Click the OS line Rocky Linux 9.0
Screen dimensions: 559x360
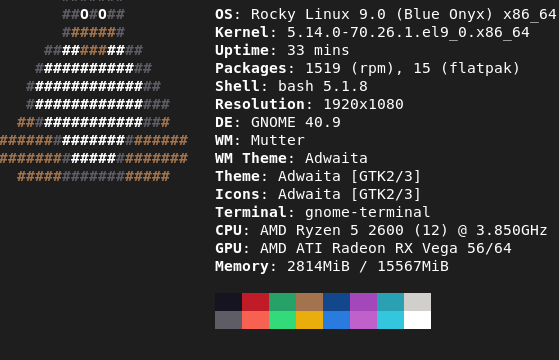pyautogui.click(x=386, y=15)
